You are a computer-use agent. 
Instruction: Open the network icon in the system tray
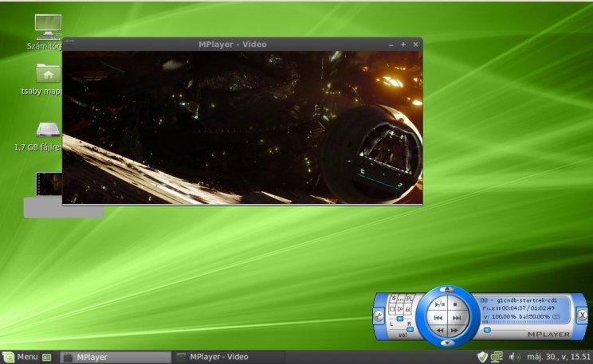click(x=497, y=357)
